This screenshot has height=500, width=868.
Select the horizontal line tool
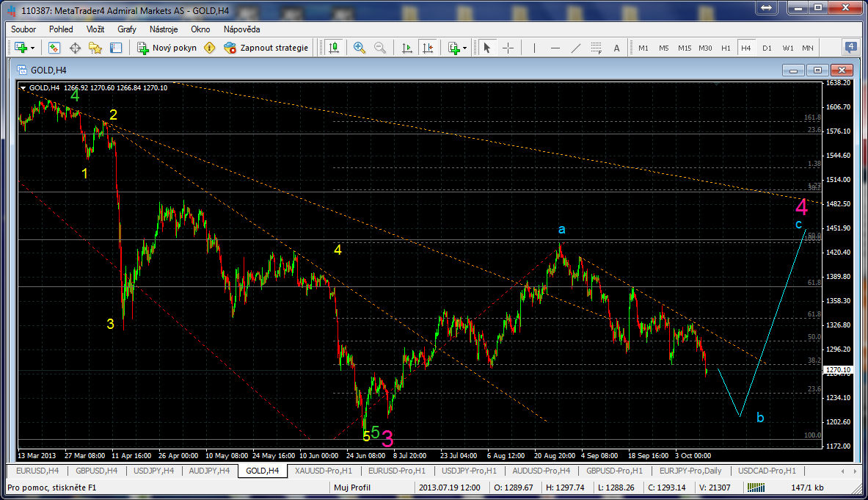[x=555, y=48]
